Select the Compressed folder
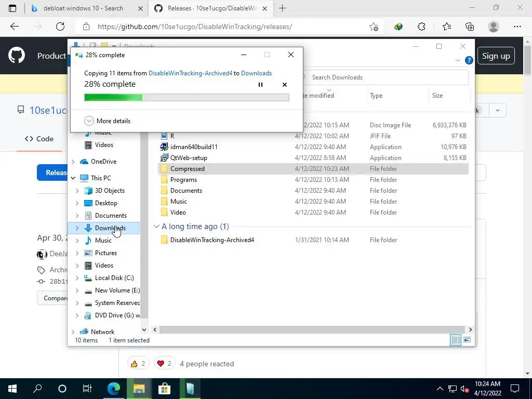 pos(313,169)
